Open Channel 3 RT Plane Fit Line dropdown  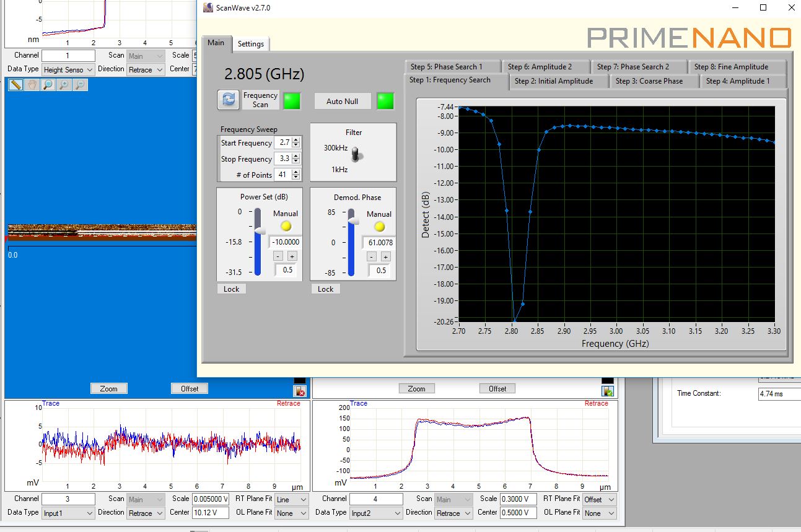(x=292, y=500)
